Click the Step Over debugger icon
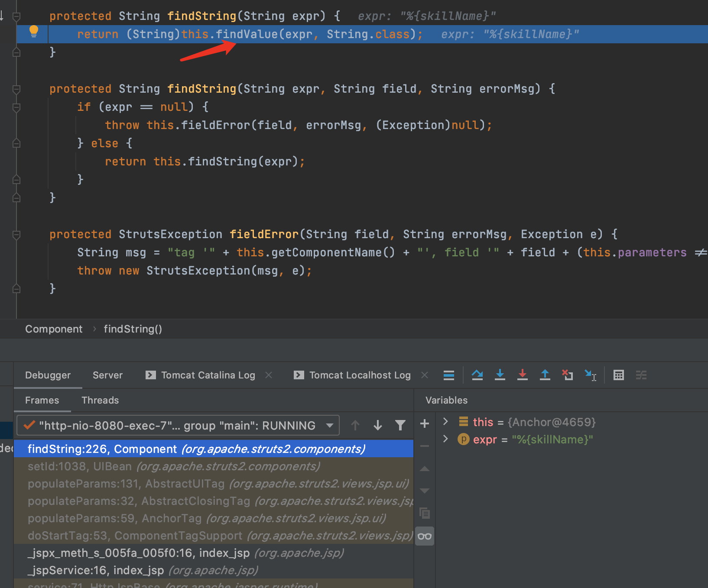 point(477,375)
